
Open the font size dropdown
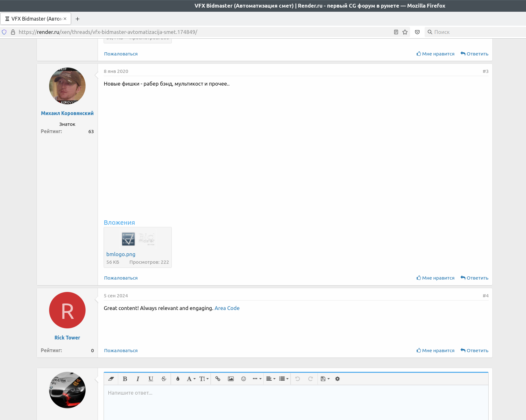coord(204,379)
